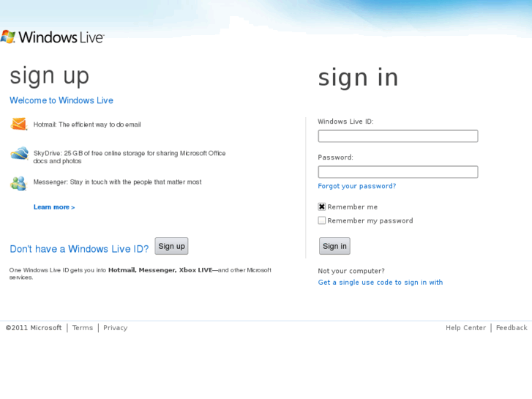This screenshot has height=399, width=532.
Task: Click the 'Windows Live ID:' label
Action: click(345, 122)
